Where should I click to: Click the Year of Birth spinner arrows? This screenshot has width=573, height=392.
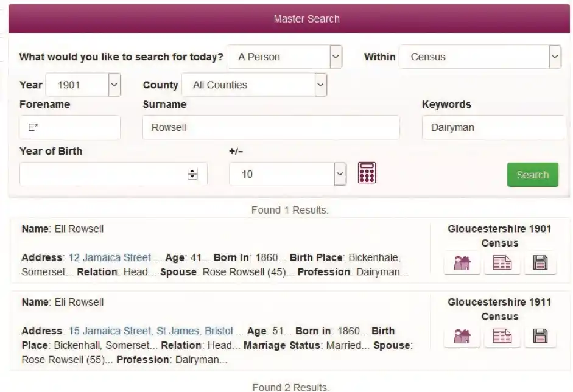click(x=192, y=174)
